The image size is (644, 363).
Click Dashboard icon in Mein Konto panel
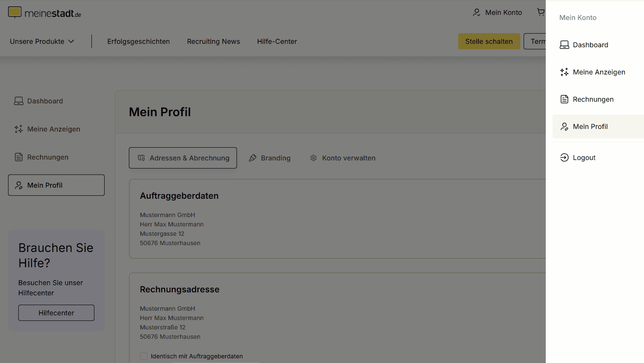click(x=564, y=45)
